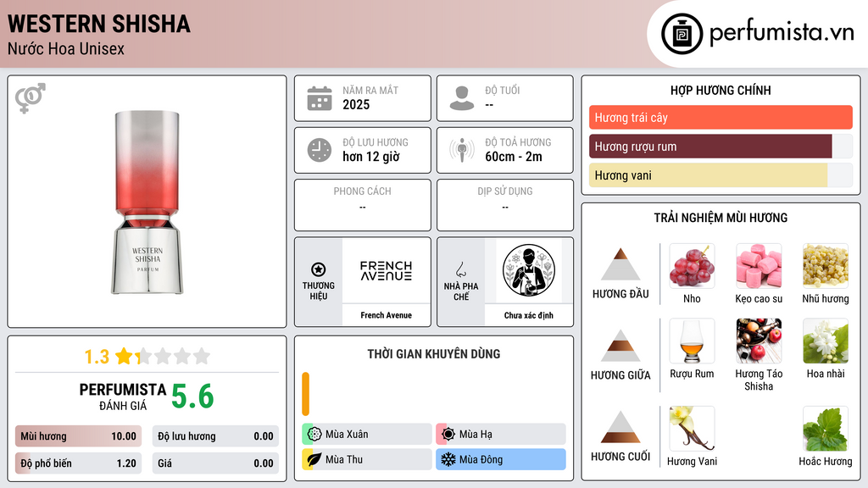Click the WESTERN SHISHA title
The image size is (868, 488).
99,24
